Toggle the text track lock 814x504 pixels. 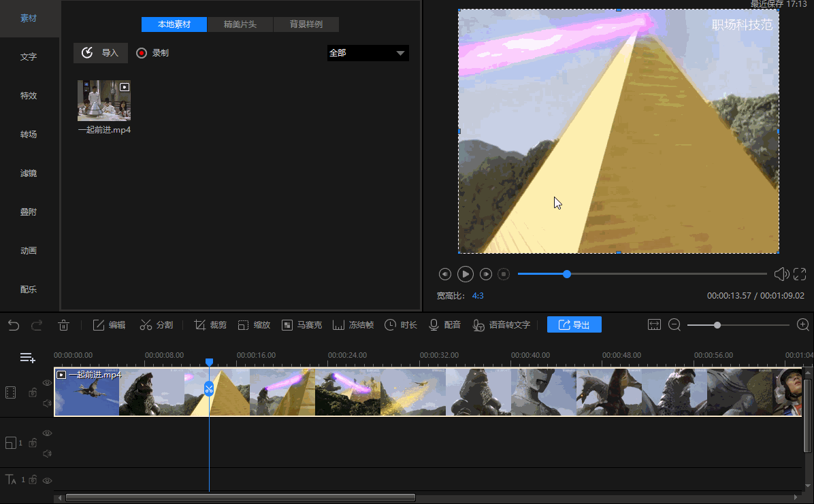click(33, 480)
